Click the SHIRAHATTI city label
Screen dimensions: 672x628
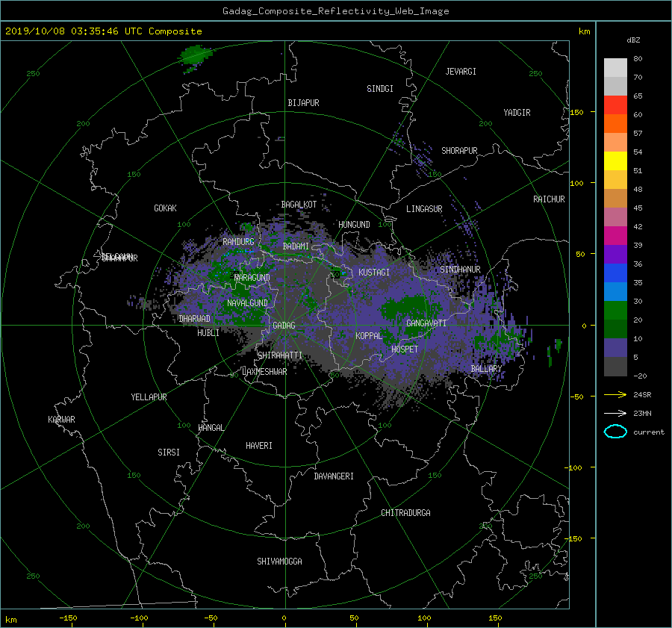pos(280,355)
